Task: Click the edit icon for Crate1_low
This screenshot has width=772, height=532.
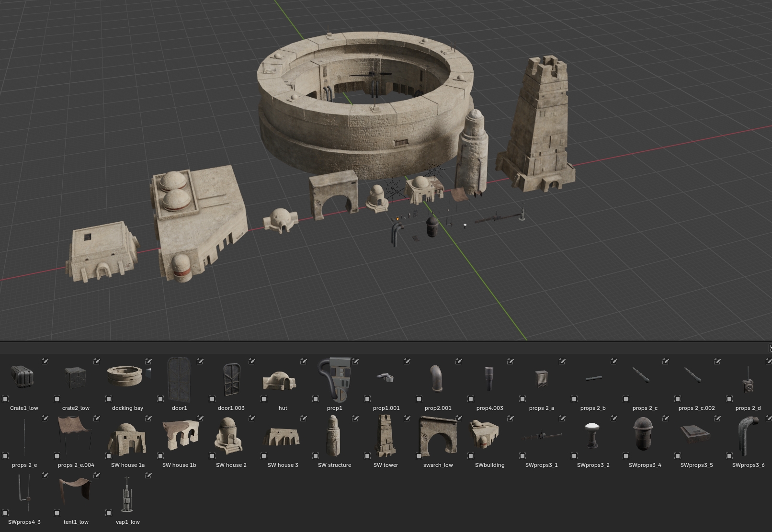Action: coord(45,361)
